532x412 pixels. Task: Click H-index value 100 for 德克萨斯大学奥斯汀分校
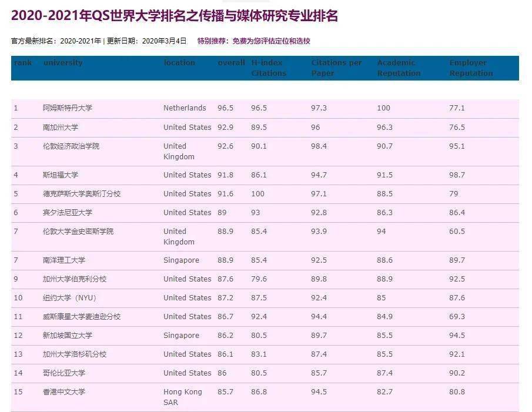(257, 193)
